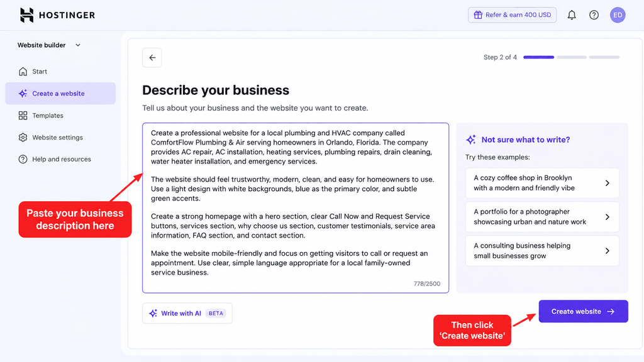Open the notifications bell
Image resolution: width=644 pixels, height=362 pixels.
[572, 15]
